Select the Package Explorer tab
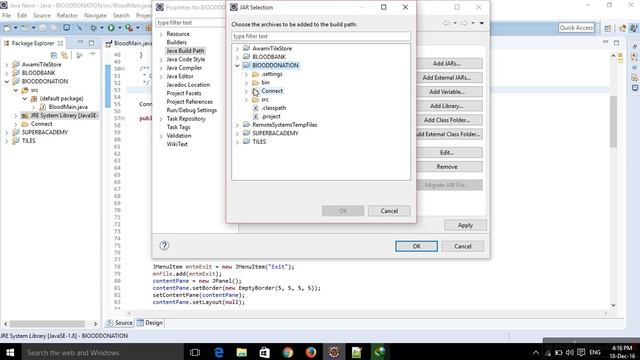Image resolution: width=640 pixels, height=360 pixels. click(33, 43)
